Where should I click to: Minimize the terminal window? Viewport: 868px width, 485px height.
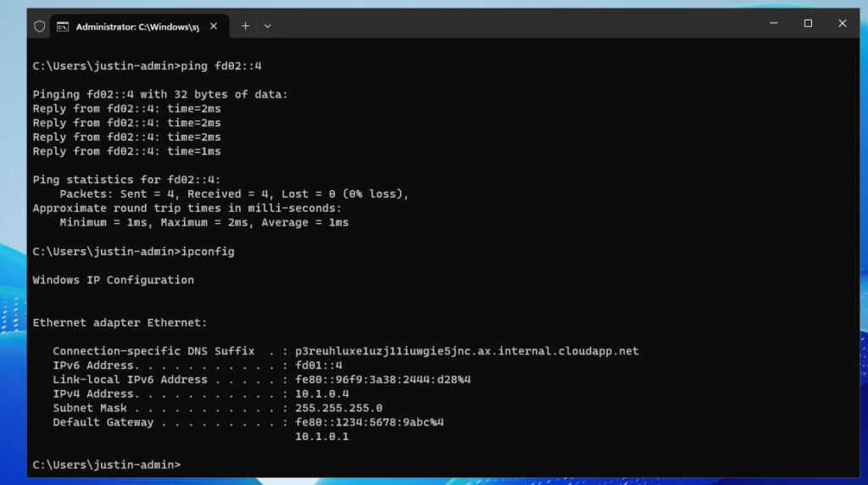pyautogui.click(x=773, y=24)
